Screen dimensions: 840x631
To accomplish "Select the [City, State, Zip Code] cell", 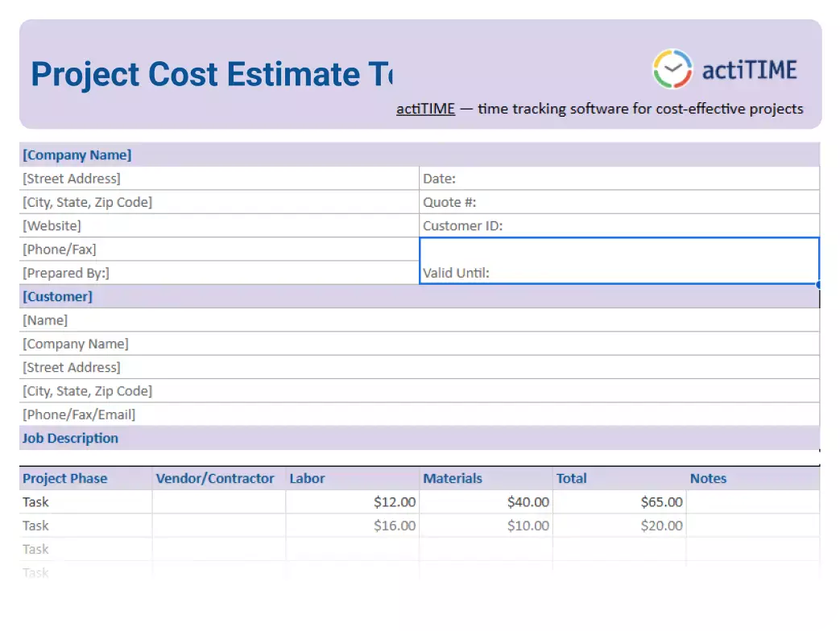I will (87, 202).
